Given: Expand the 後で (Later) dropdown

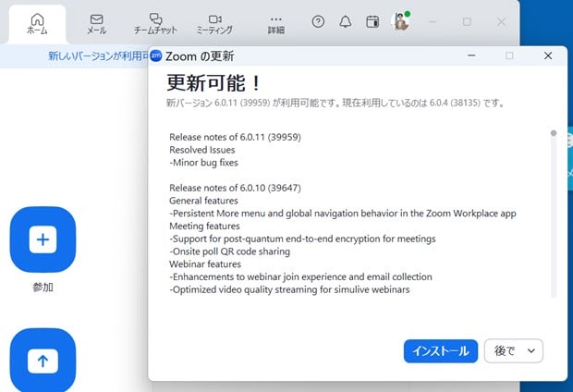Looking at the screenshot, I should [x=513, y=351].
